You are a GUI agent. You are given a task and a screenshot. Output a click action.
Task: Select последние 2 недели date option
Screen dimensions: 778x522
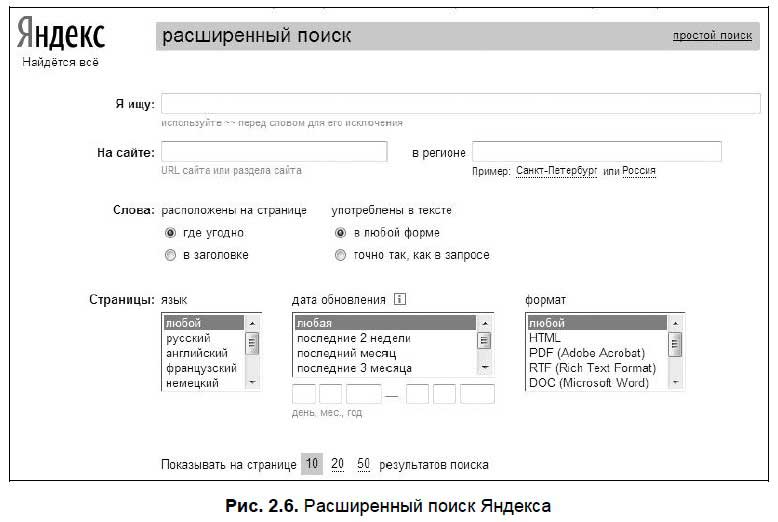385,338
